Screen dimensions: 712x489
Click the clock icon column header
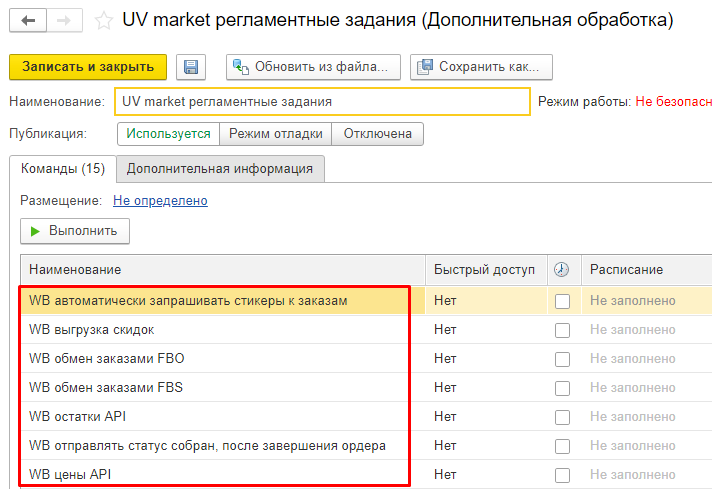pos(561,270)
